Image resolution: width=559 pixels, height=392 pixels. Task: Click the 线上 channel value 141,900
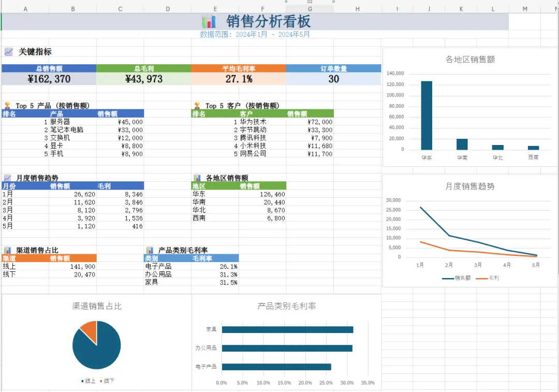73,267
